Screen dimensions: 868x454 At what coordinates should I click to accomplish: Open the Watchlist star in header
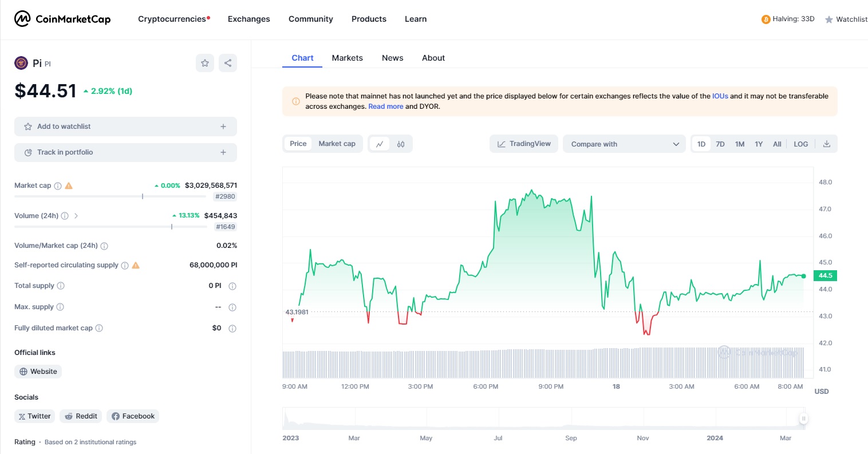(829, 19)
